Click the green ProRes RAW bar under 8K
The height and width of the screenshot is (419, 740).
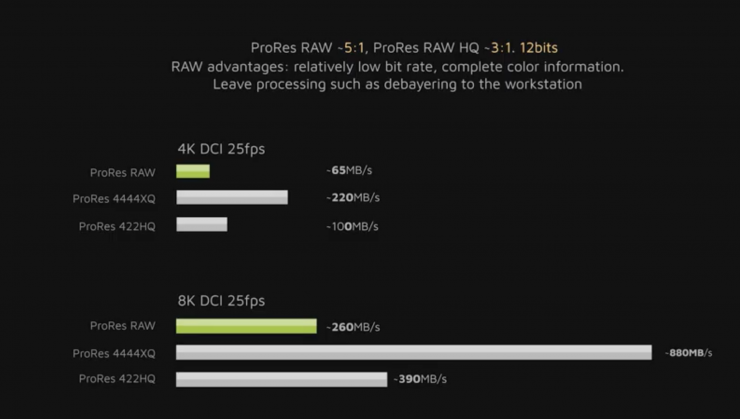[x=246, y=325]
